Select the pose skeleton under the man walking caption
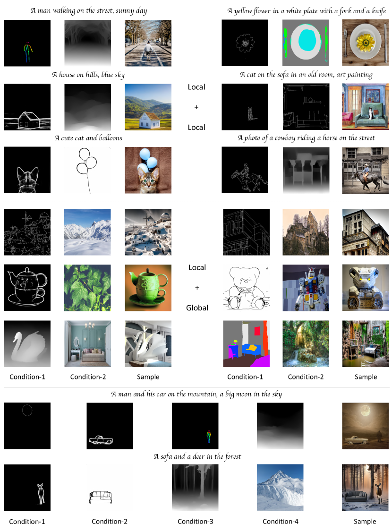Image resolution: width=392 pixels, height=532 pixels. [27, 43]
